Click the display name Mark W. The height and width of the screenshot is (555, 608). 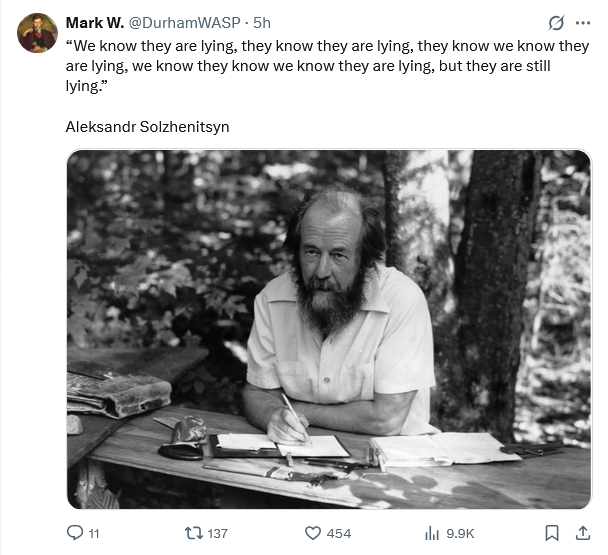click(x=94, y=22)
